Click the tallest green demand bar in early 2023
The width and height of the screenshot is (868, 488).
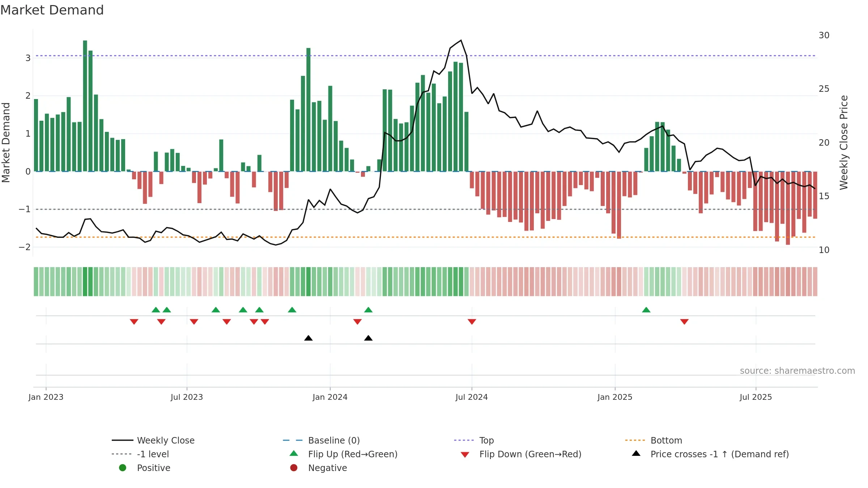[x=85, y=106]
